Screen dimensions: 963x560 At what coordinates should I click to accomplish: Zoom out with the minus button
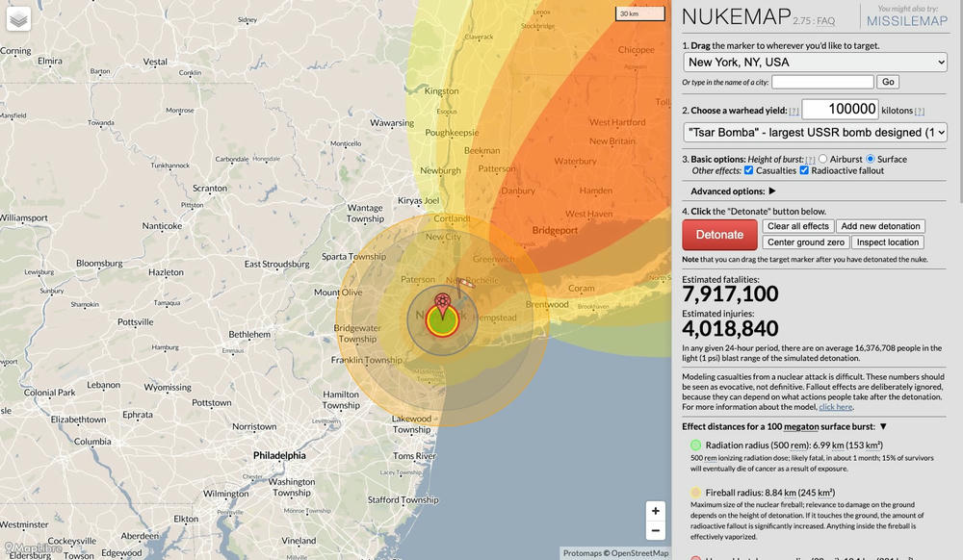[655, 530]
